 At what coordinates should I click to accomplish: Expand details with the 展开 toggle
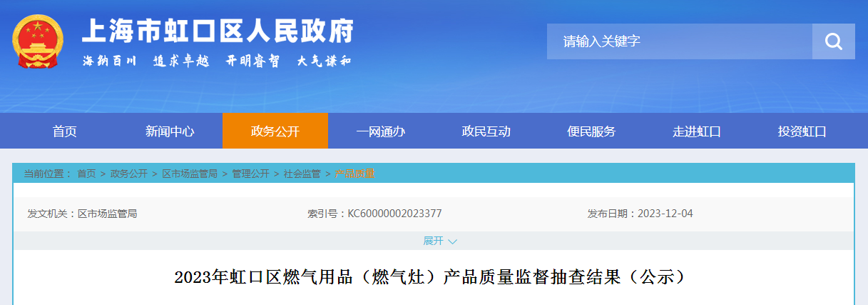(440, 241)
